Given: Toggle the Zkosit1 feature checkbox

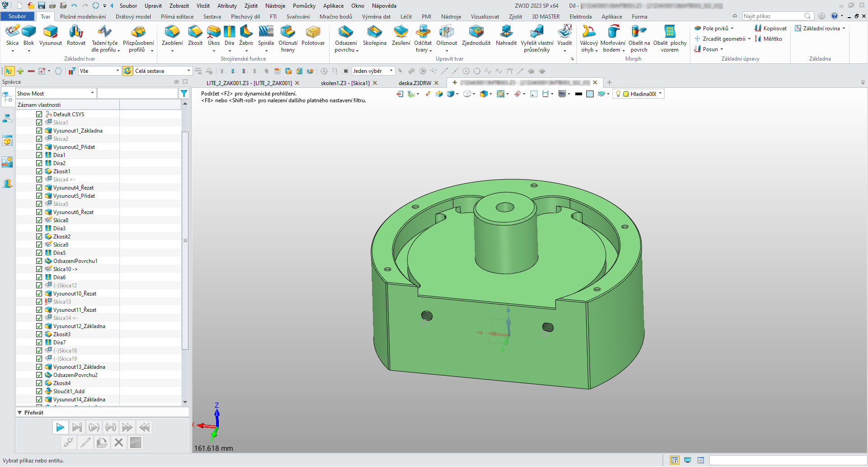Looking at the screenshot, I should pos(39,172).
